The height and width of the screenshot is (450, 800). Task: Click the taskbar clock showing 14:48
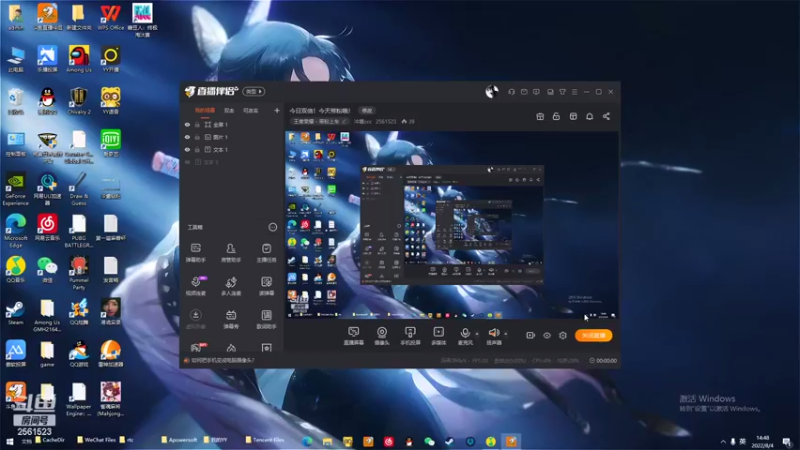click(x=762, y=441)
